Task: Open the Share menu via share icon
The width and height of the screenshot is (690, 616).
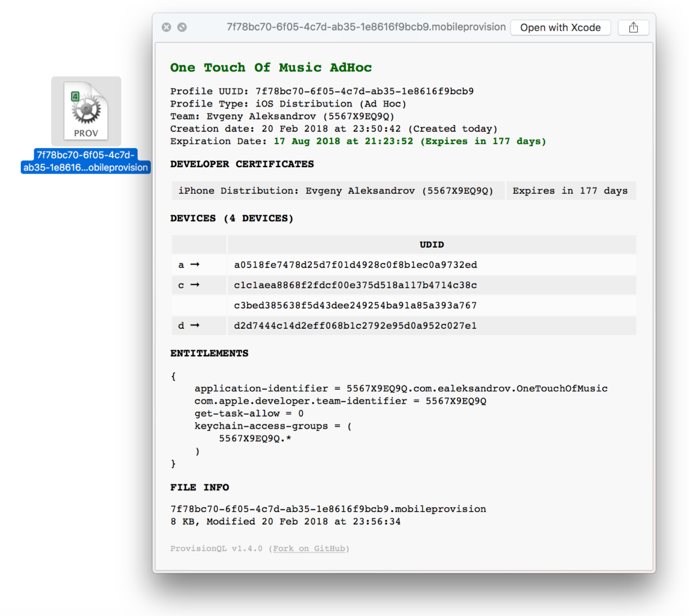Action: coord(633,27)
